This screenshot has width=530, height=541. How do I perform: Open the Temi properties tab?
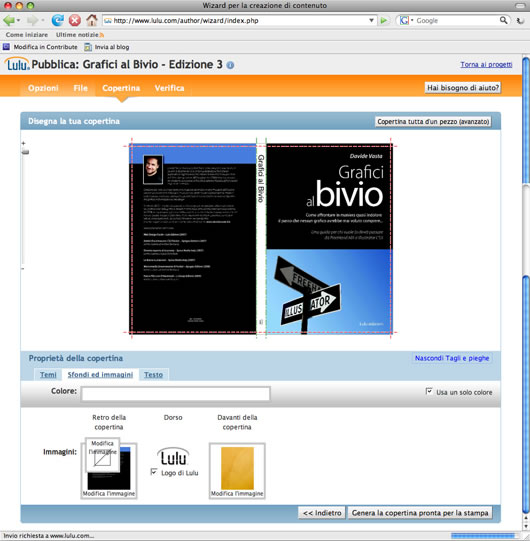coord(48,374)
